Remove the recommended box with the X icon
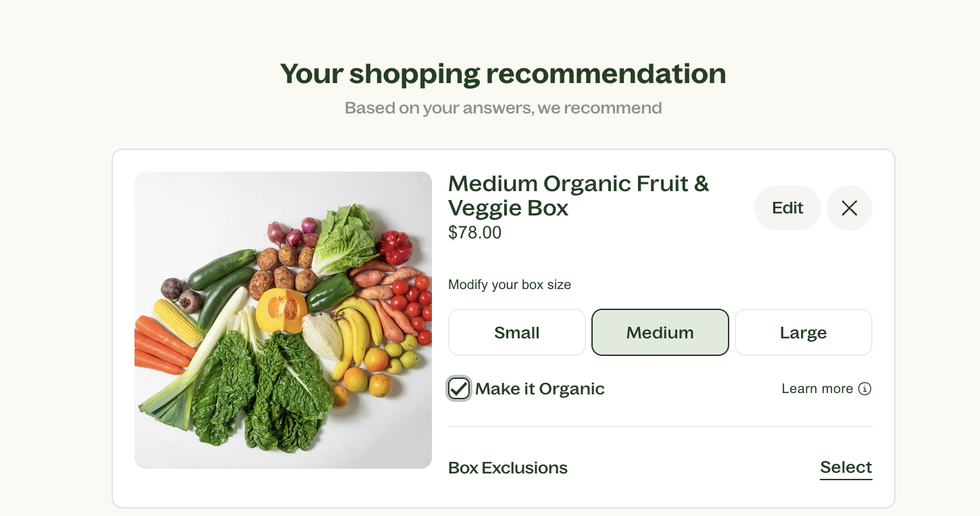The image size is (980, 516). click(x=849, y=208)
